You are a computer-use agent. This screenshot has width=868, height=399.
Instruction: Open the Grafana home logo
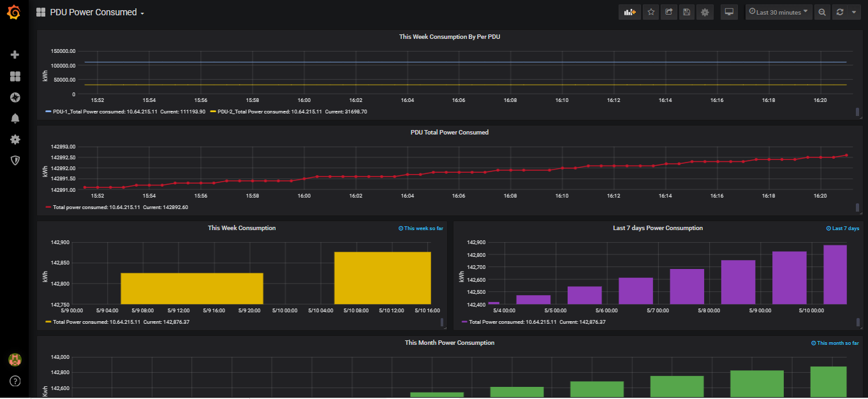click(x=13, y=12)
